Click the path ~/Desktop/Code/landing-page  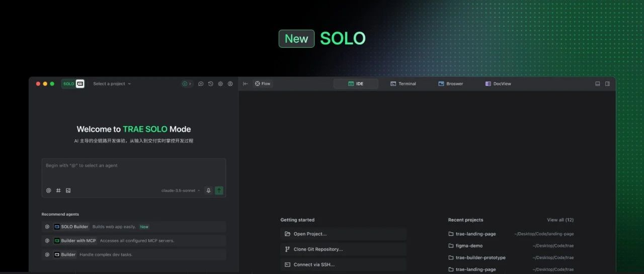[x=544, y=234]
